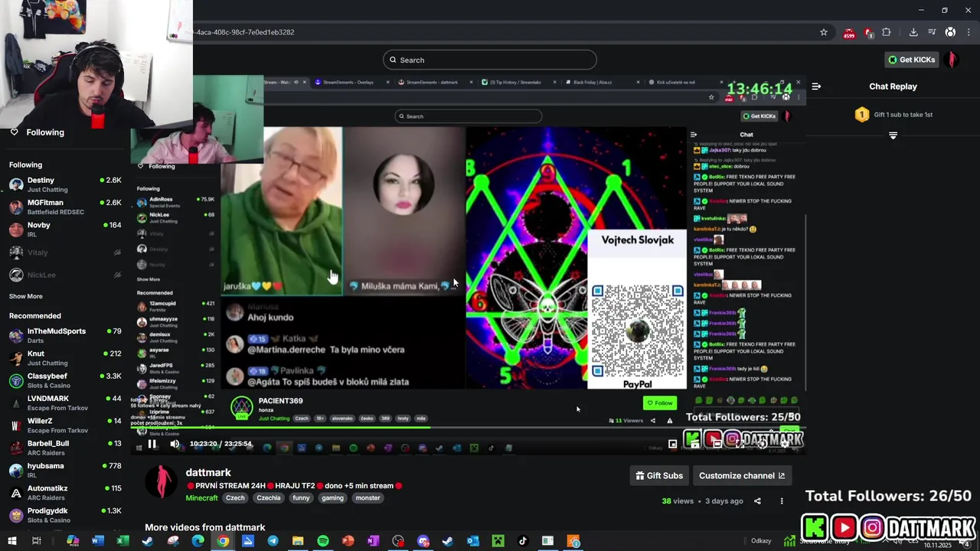The height and width of the screenshot is (551, 980).
Task: Bookmark this page with the star icon
Action: click(824, 32)
